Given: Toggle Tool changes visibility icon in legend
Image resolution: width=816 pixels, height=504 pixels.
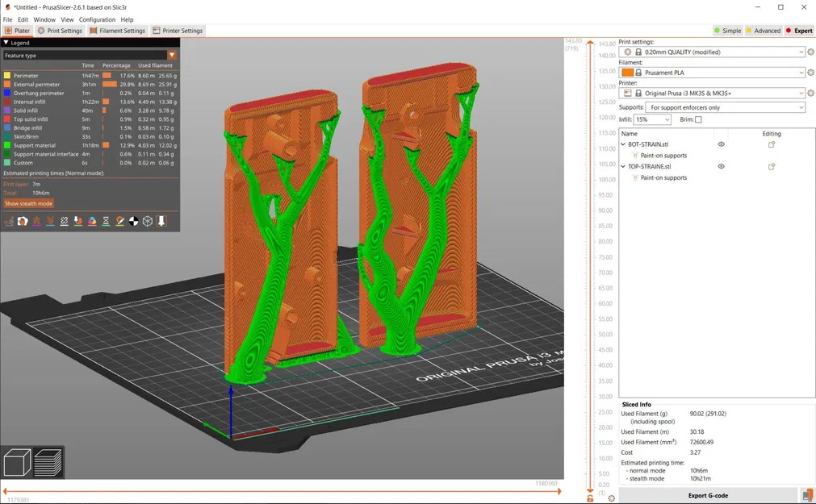Looking at the screenshot, I should click(x=78, y=221).
